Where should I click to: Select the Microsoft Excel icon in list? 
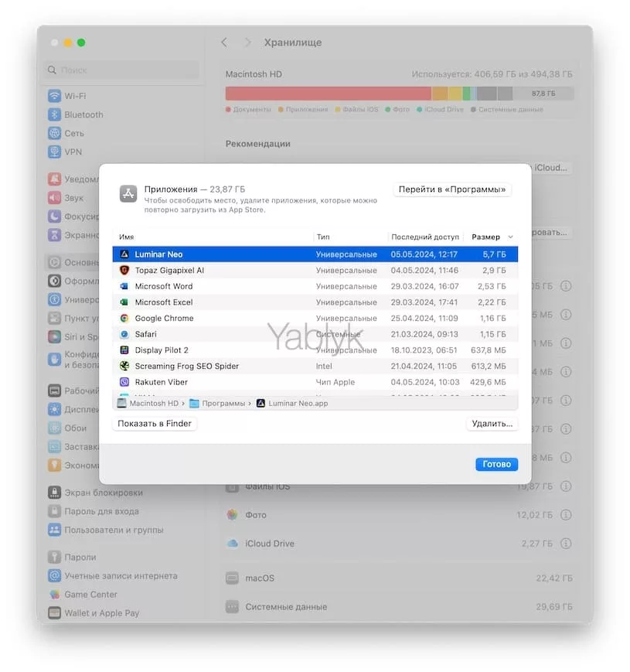[x=124, y=302]
